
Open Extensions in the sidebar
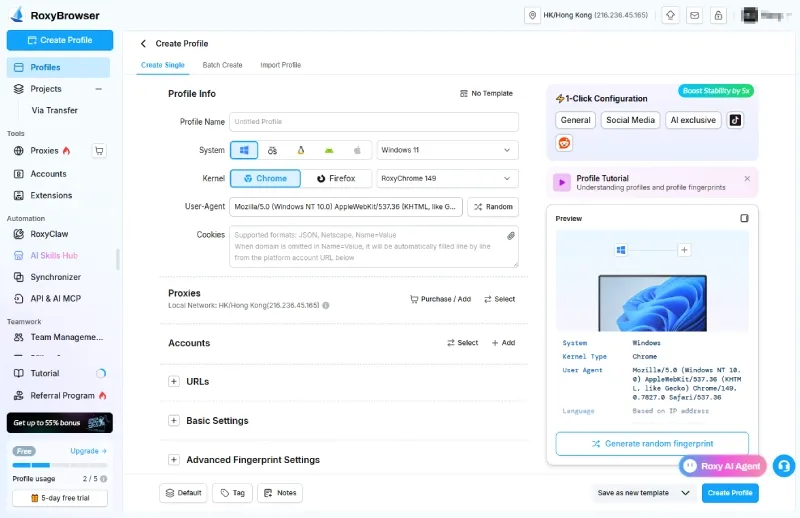coord(51,195)
